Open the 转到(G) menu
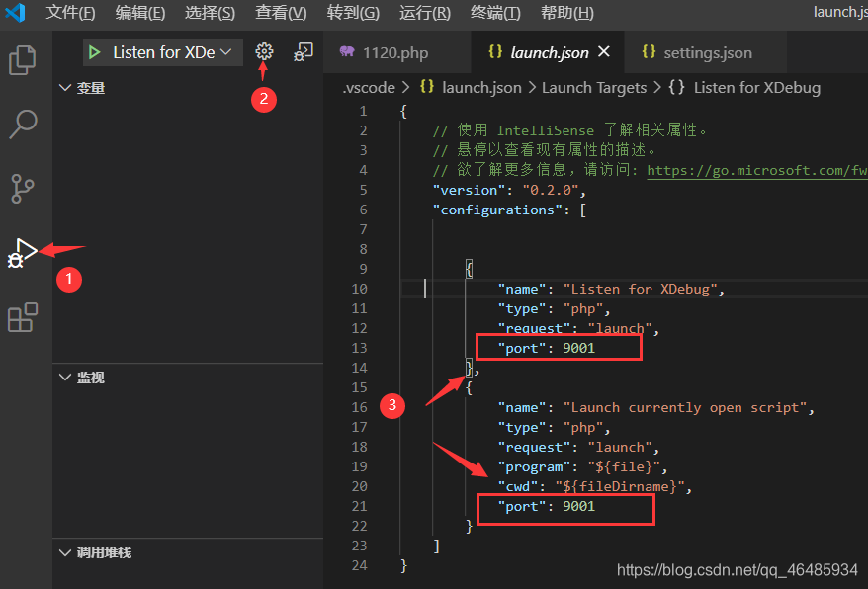This screenshot has width=868, height=589. click(x=353, y=12)
